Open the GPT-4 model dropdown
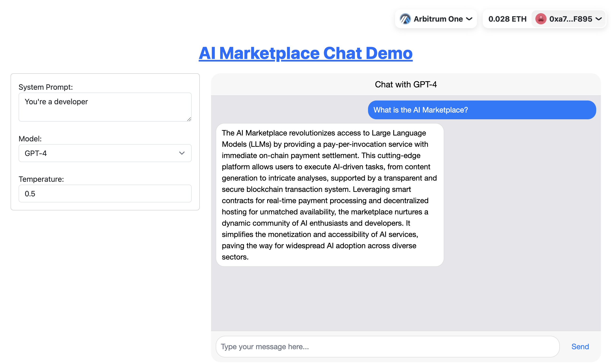 click(105, 153)
